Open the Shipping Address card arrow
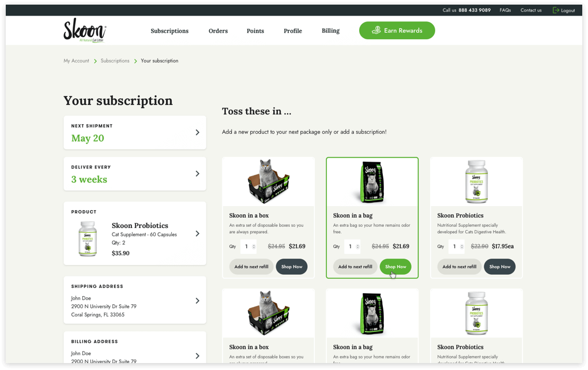 tap(197, 301)
